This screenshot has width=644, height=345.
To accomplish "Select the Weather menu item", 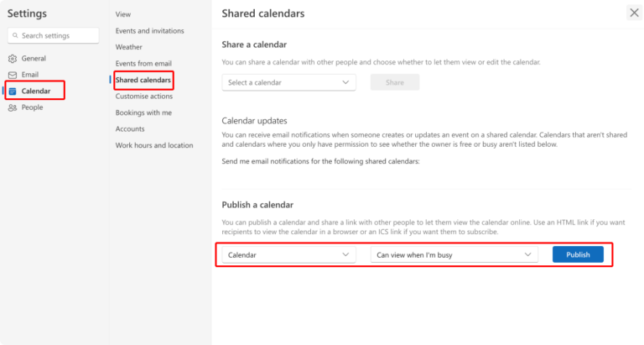I will point(128,47).
